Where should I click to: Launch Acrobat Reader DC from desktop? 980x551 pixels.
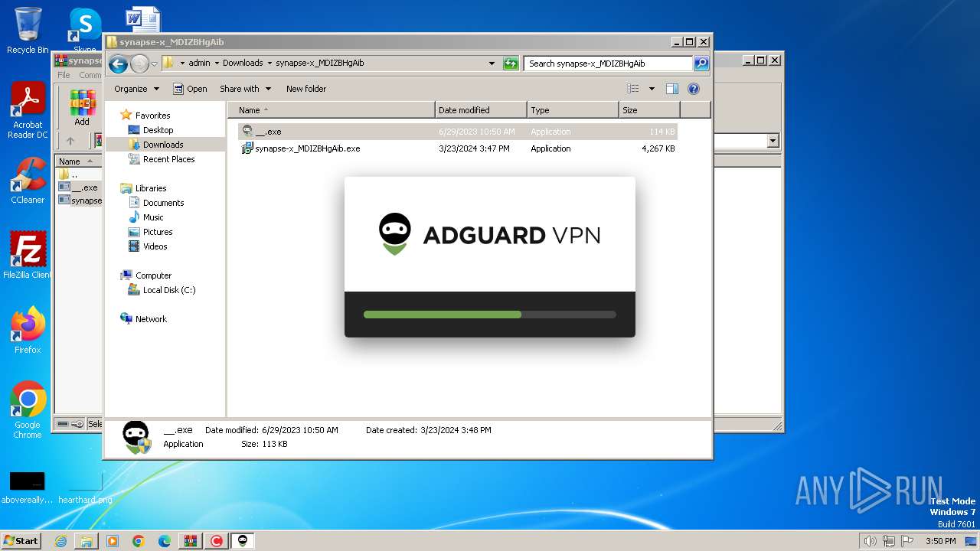[x=28, y=111]
